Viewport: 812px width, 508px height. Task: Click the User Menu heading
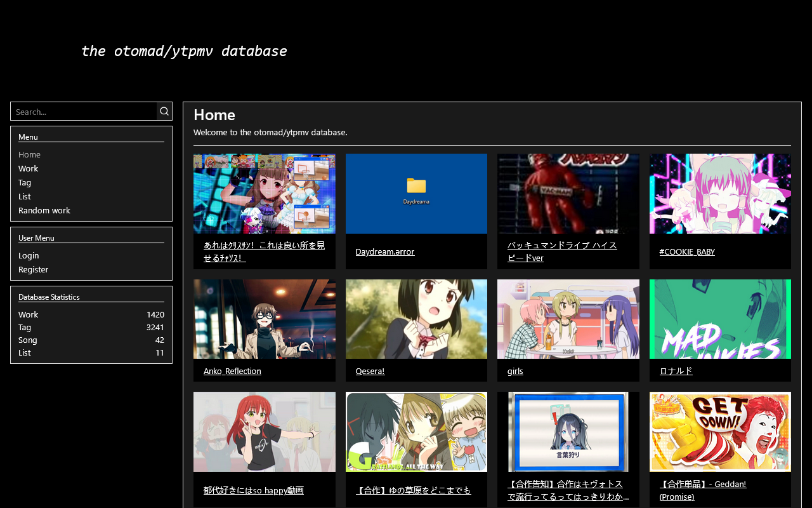pyautogui.click(x=36, y=237)
